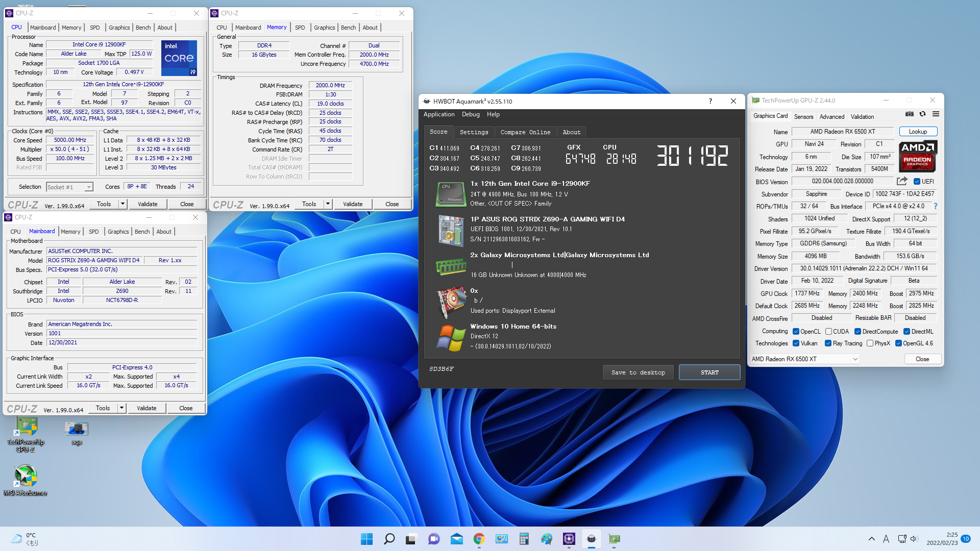980x551 pixels.
Task: Expand Tools dropdown arrow in CPU-Z Mainboard window
Action: point(121,408)
